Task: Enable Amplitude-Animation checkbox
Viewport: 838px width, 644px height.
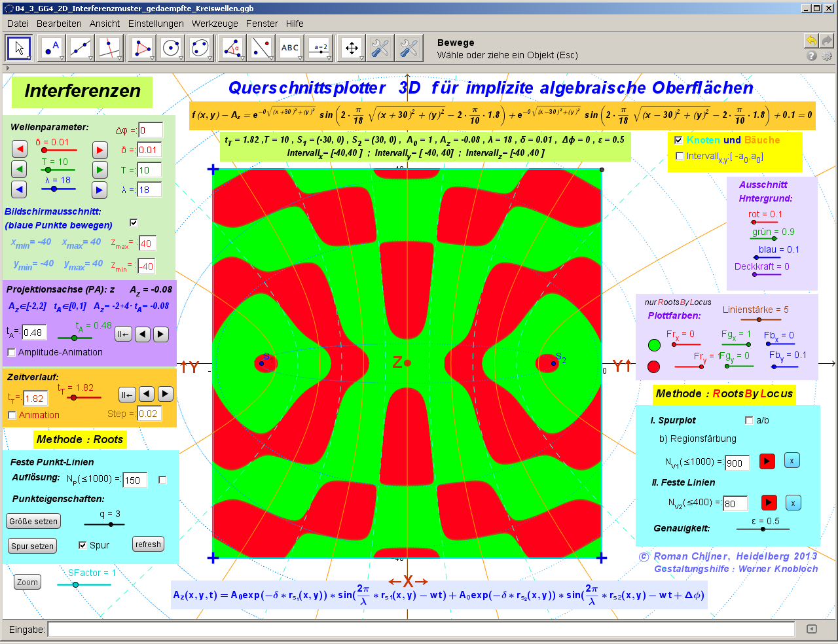Action: coord(11,352)
